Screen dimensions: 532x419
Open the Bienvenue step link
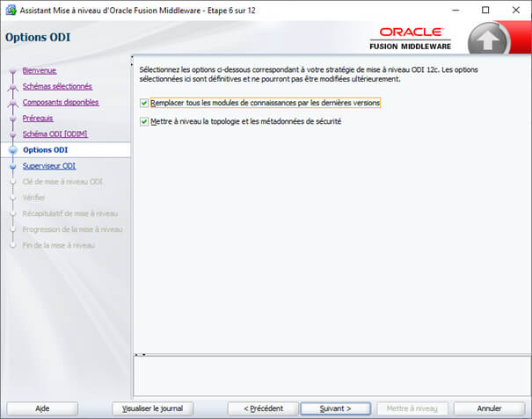(x=40, y=70)
